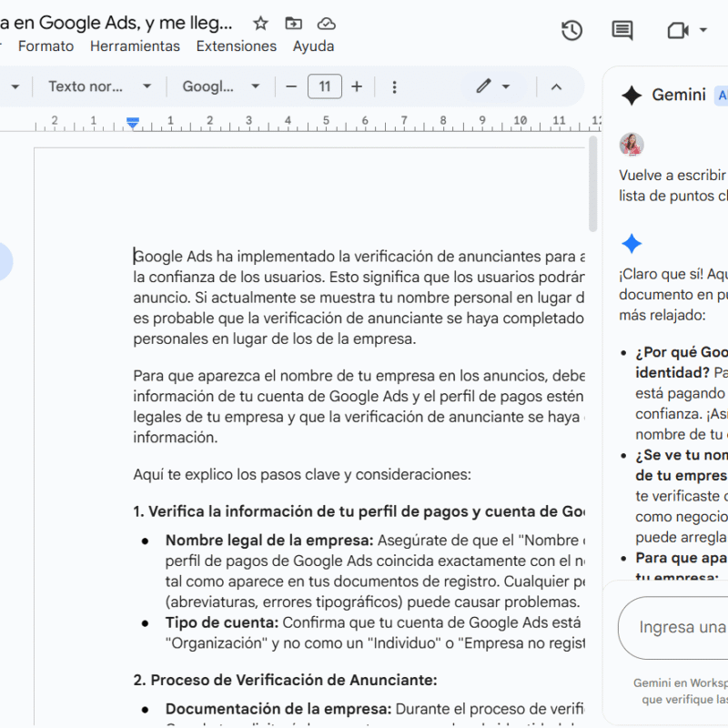The height and width of the screenshot is (728, 728).
Task: Open the Extensiones menu
Action: point(236,45)
